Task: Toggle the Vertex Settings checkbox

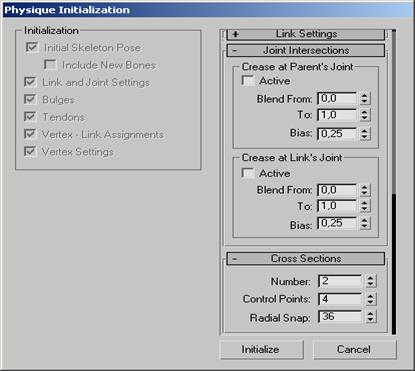Action: 30,152
